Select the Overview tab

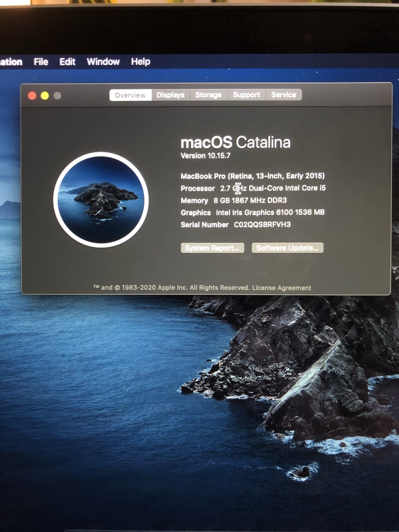tap(130, 95)
